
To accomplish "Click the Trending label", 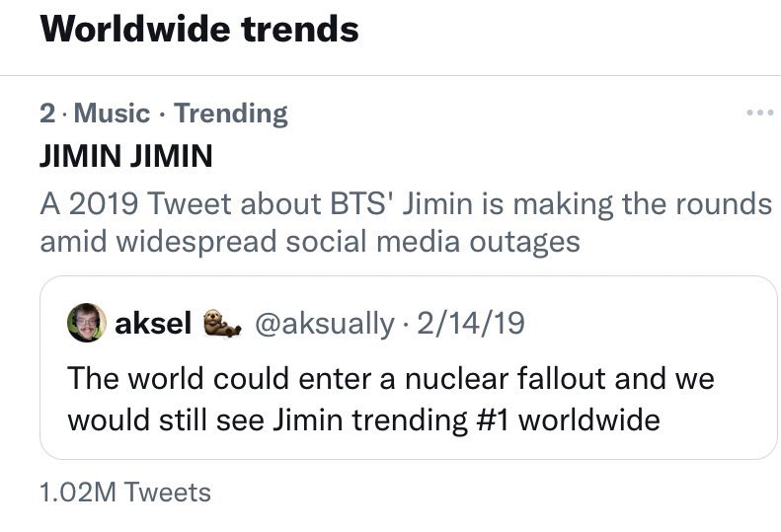I will [231, 114].
